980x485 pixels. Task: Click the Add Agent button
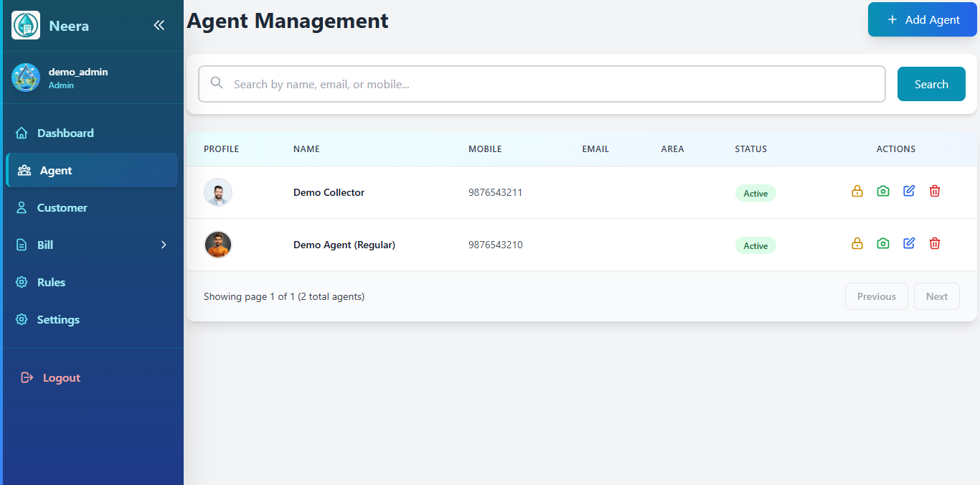point(922,19)
